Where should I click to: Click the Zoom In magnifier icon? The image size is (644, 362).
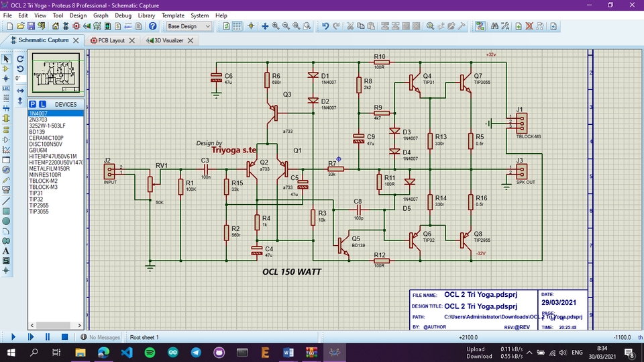[275, 26]
